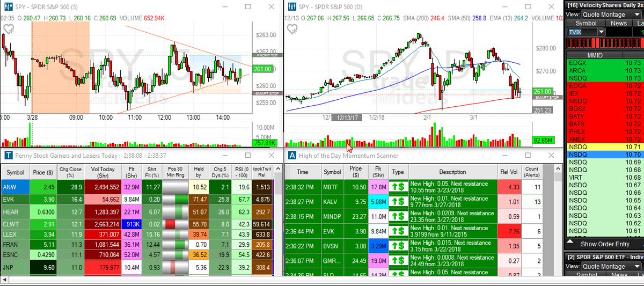
Task: Switch to the News tab in TVIX montage
Action: tap(618, 23)
